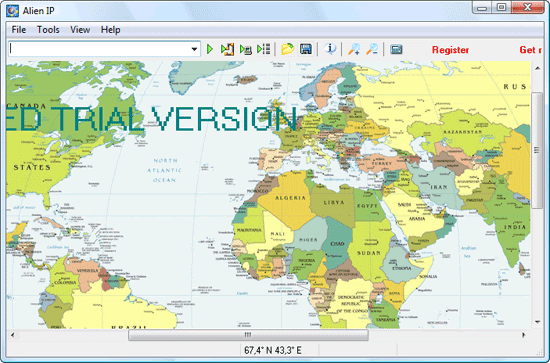550x363 pixels.
Task: Open file with the yellow folder icon
Action: click(287, 49)
